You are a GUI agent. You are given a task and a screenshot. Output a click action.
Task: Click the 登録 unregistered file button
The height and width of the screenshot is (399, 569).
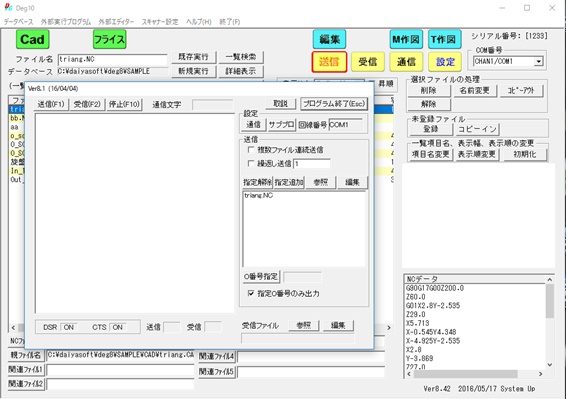click(431, 129)
